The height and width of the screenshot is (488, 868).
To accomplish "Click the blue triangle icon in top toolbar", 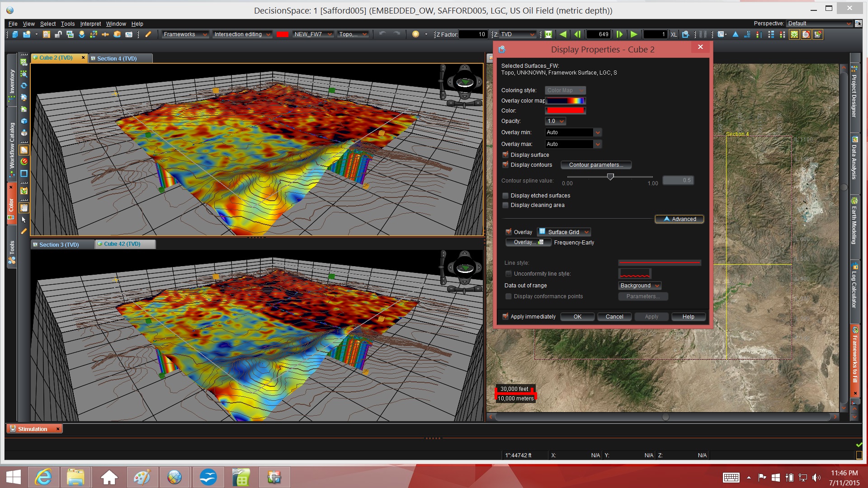I will point(736,34).
